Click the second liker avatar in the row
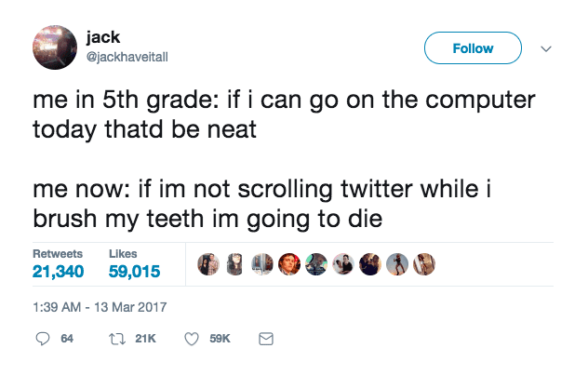 [x=234, y=265]
